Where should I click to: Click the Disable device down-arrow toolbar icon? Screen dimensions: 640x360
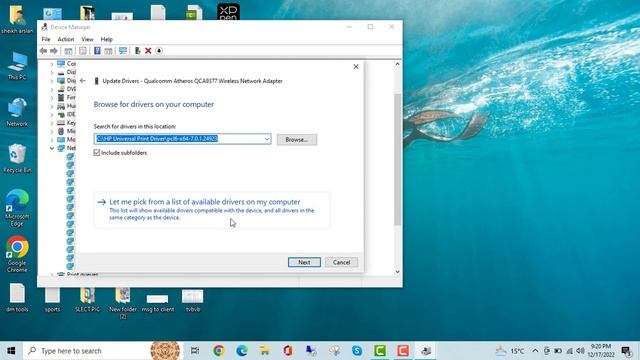159,51
